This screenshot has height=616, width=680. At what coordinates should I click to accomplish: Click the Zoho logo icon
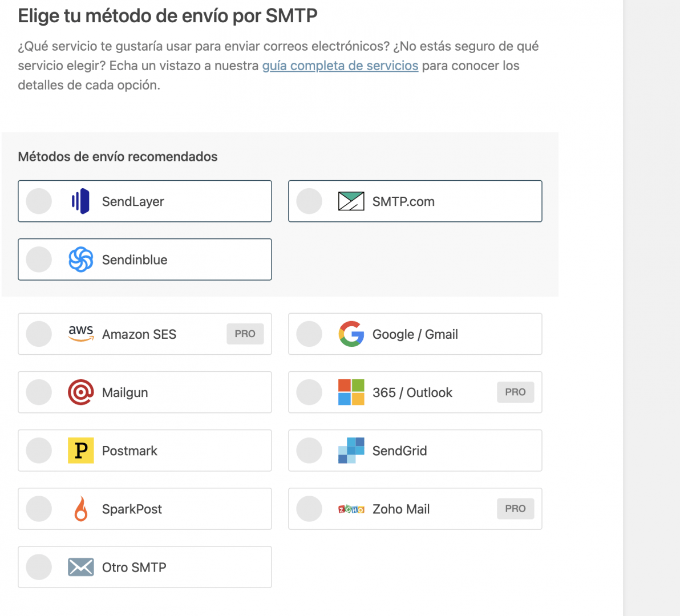click(x=351, y=509)
